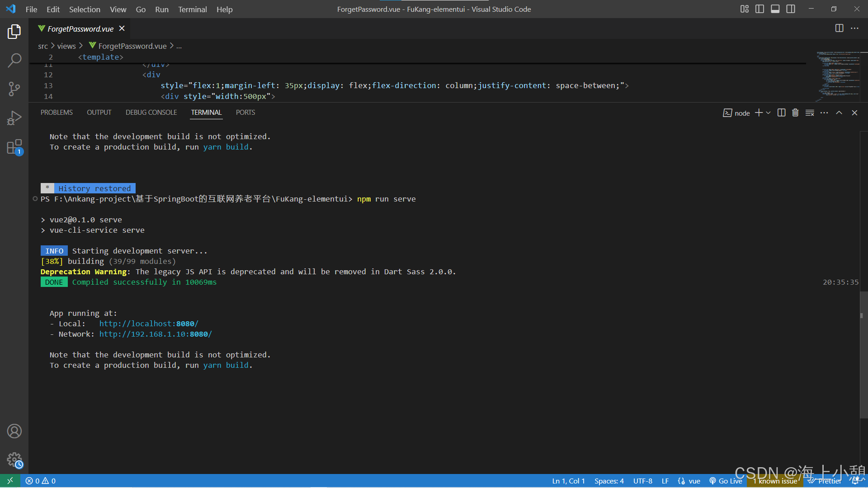Open Run and Debug view
Screen dimensions: 868x488
[x=14, y=118]
